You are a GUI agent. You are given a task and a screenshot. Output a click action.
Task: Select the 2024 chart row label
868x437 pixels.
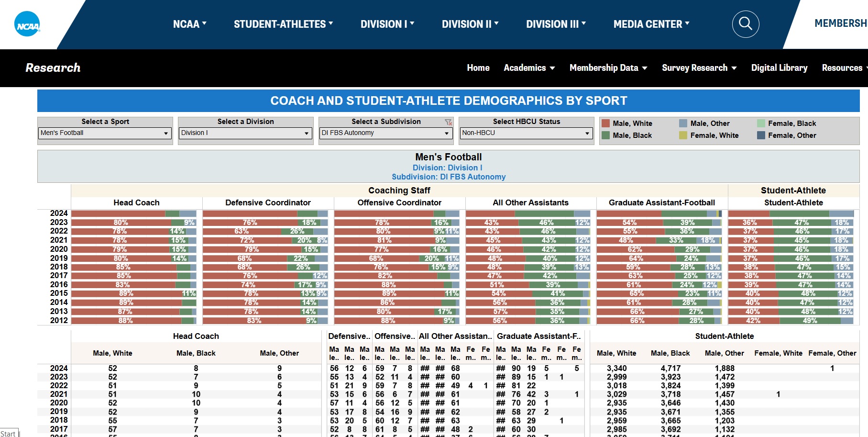point(59,213)
